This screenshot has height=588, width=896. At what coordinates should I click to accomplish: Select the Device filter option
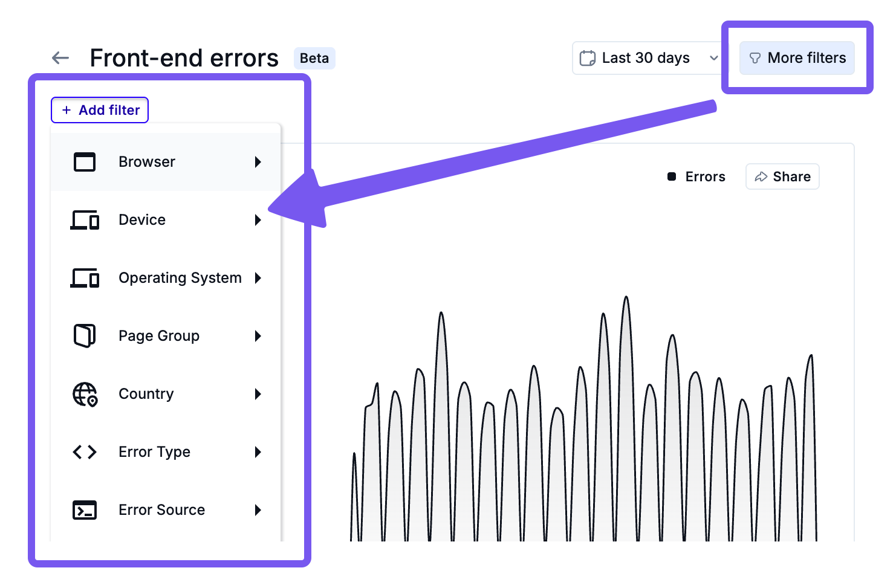(x=142, y=220)
